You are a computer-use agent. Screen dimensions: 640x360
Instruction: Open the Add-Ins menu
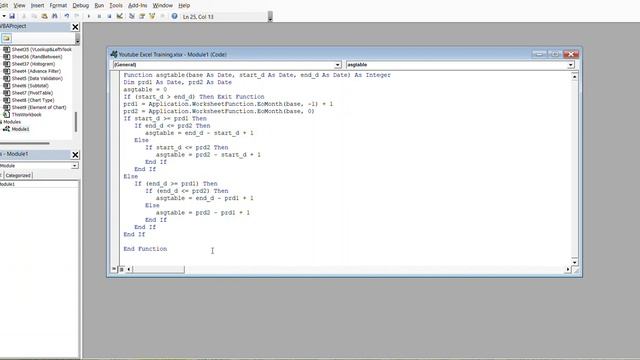coord(138,6)
